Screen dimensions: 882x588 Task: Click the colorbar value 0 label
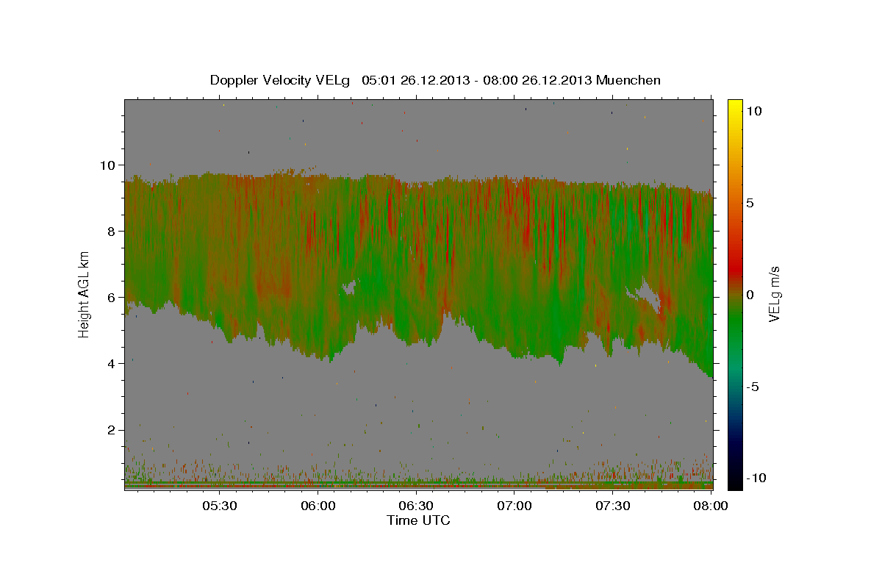tap(752, 295)
